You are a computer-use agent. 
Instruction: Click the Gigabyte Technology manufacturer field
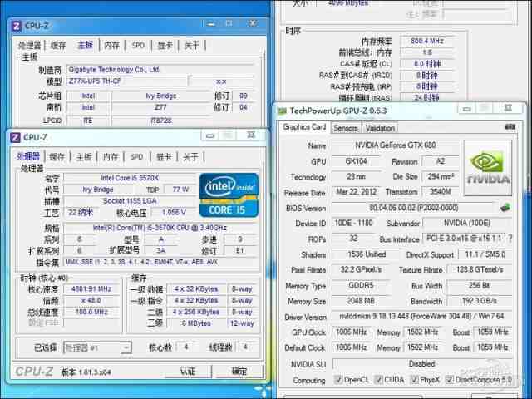click(160, 70)
